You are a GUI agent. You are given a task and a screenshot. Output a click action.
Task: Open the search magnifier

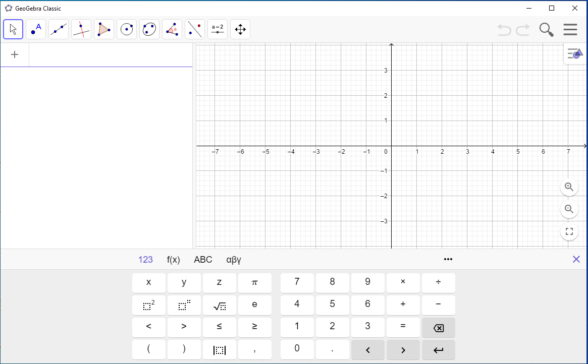pos(547,30)
